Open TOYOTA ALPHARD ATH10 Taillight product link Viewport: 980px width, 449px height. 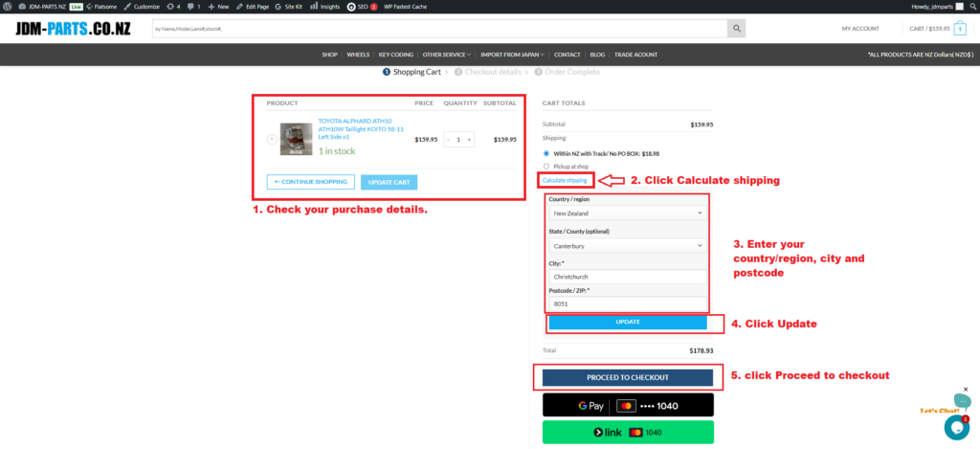(x=361, y=129)
